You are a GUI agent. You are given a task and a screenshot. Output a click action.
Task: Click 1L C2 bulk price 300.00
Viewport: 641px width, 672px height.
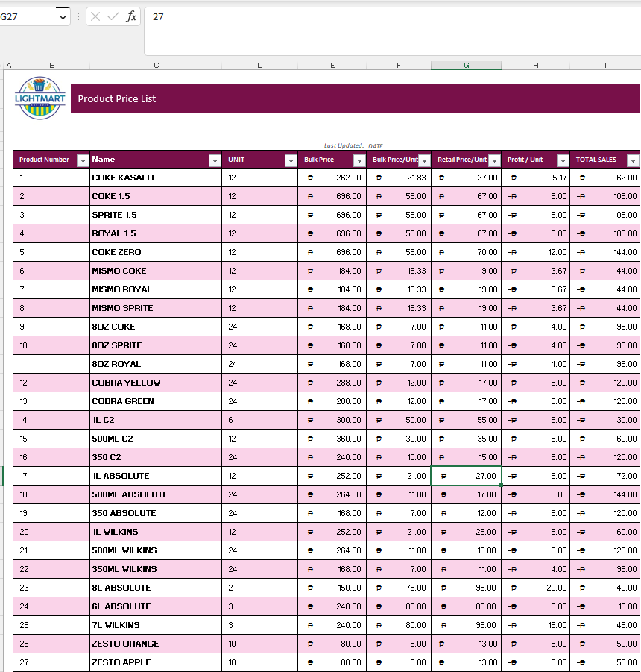[x=332, y=420]
